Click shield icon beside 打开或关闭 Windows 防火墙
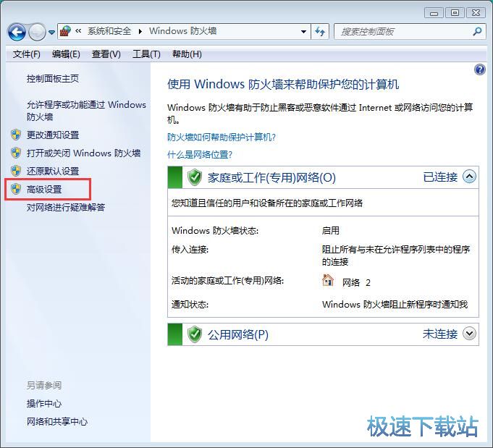The image size is (493, 448). tap(16, 153)
